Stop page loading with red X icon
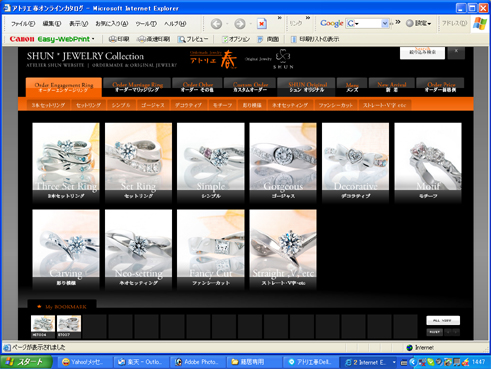Screen dimensions: 491x369 tap(262, 24)
